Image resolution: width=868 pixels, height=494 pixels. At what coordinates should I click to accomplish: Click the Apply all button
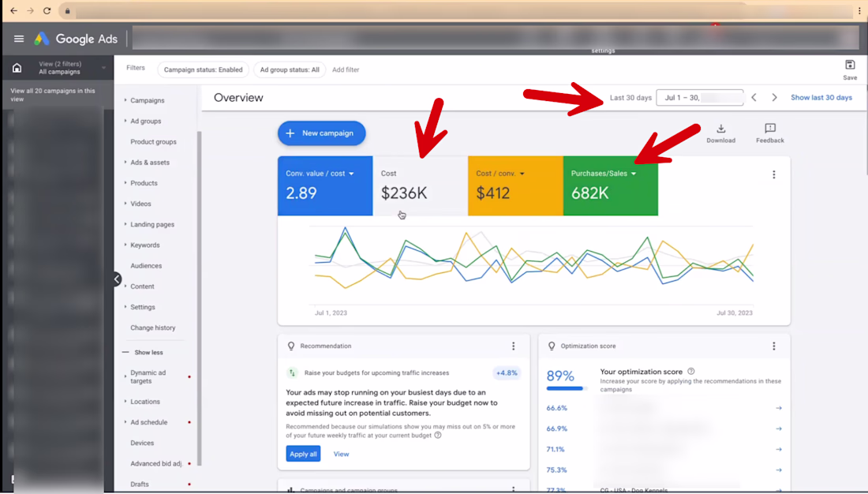[x=303, y=454]
